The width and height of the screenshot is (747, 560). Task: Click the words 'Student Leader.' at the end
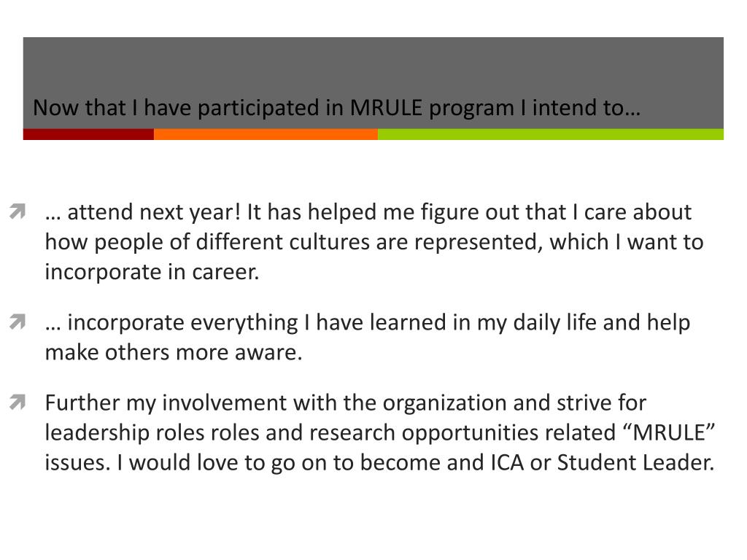pyautogui.click(x=635, y=462)
